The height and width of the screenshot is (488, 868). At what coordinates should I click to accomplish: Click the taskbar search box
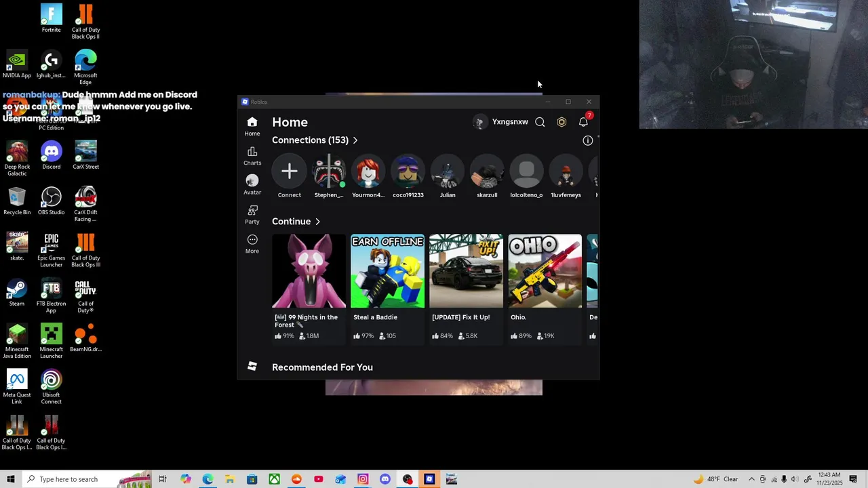(87, 479)
